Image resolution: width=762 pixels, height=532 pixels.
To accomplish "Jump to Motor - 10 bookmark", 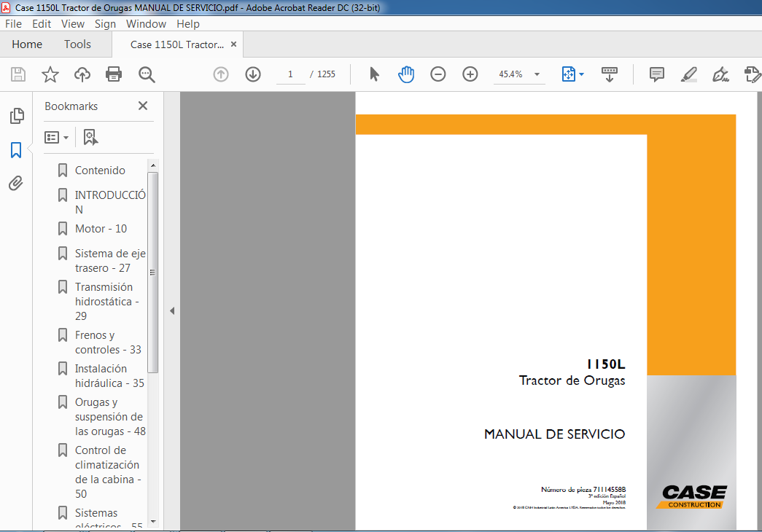I will pyautogui.click(x=101, y=229).
